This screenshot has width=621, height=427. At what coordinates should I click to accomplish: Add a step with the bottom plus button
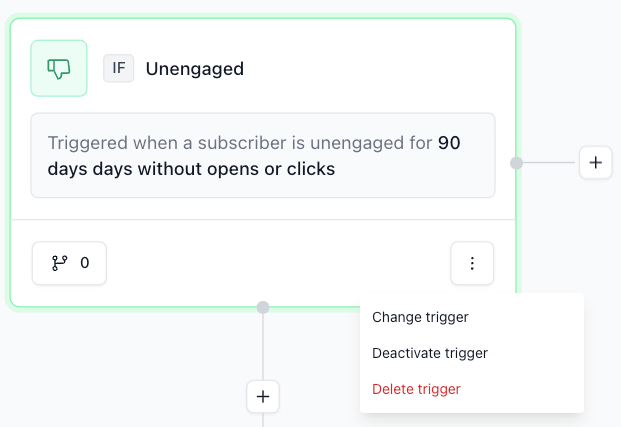tap(263, 396)
